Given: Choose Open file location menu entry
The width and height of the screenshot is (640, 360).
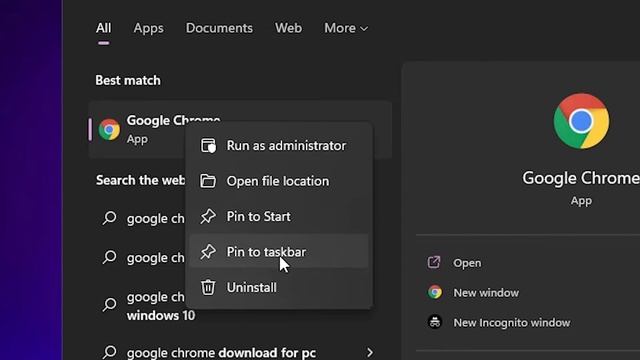Looking at the screenshot, I should tap(279, 181).
